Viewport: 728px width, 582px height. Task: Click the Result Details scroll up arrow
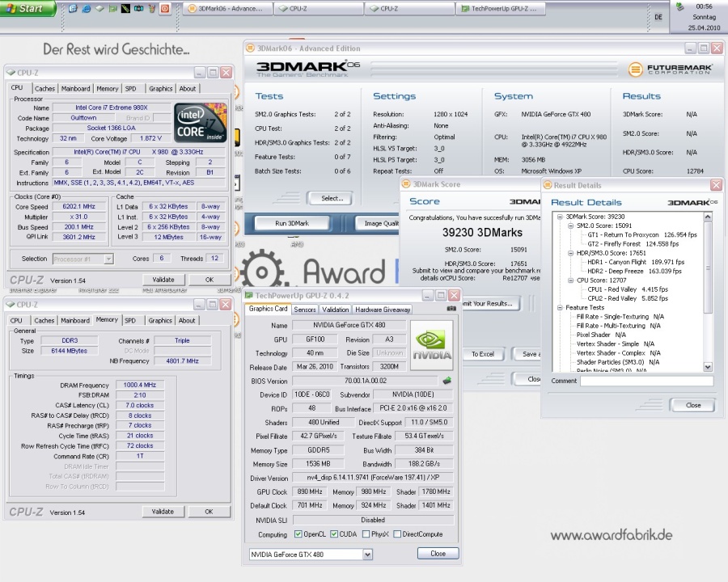point(708,217)
